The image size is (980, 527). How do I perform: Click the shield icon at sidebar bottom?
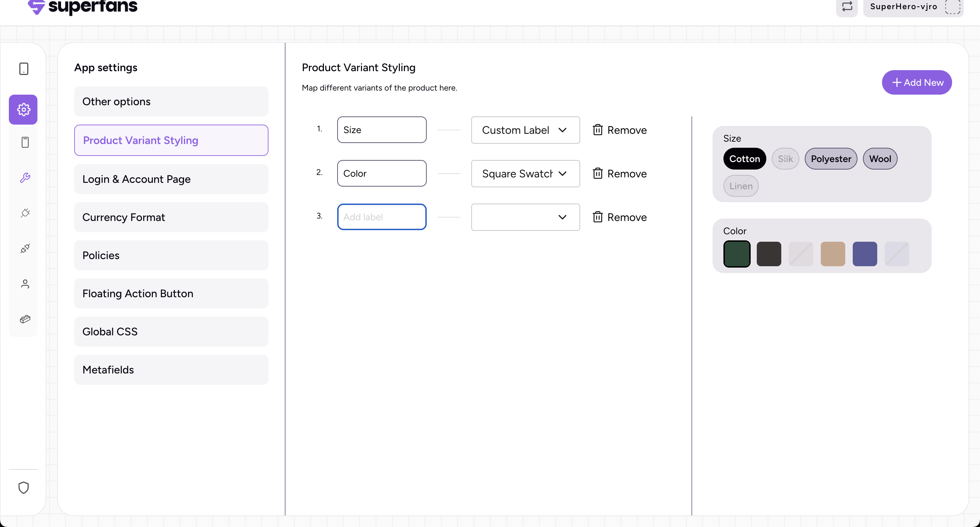23,488
